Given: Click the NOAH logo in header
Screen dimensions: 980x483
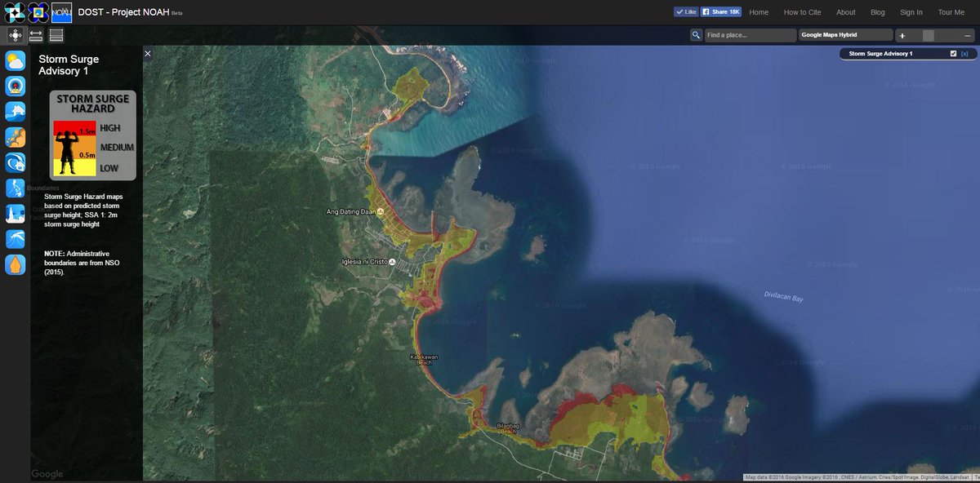Looking at the screenshot, I should click(x=62, y=11).
